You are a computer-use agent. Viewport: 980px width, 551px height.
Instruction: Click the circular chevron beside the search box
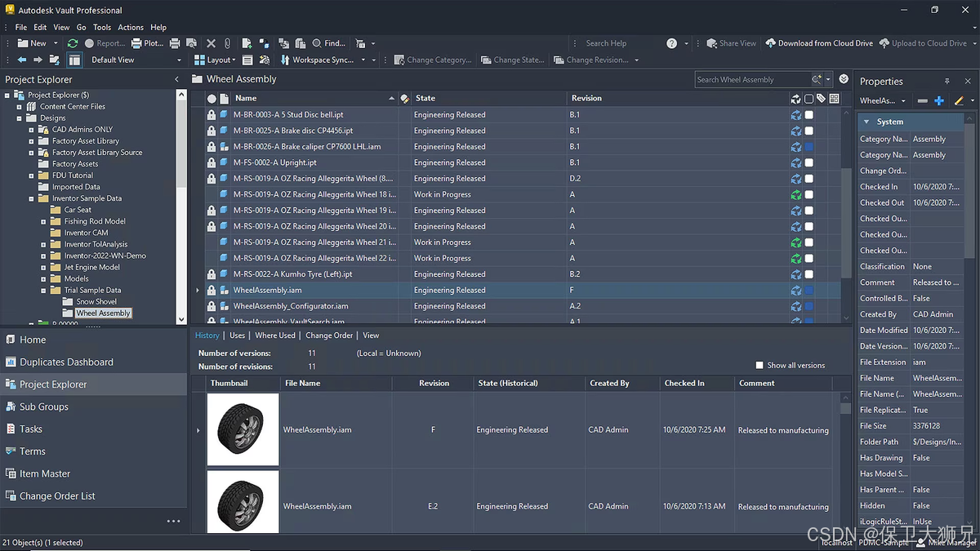844,79
